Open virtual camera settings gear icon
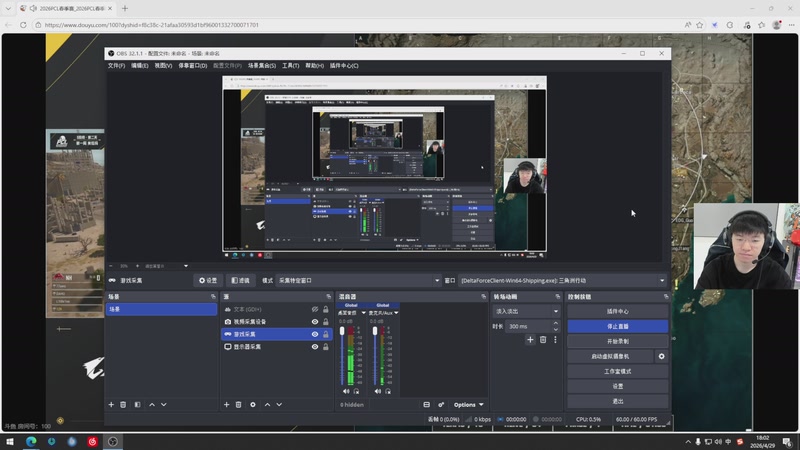 point(661,356)
